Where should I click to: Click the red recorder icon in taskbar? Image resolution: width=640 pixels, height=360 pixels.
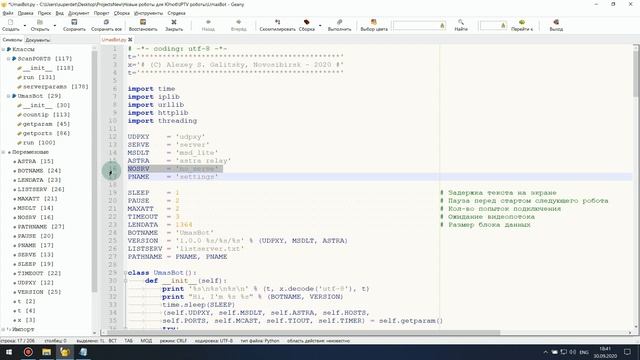coord(28,352)
